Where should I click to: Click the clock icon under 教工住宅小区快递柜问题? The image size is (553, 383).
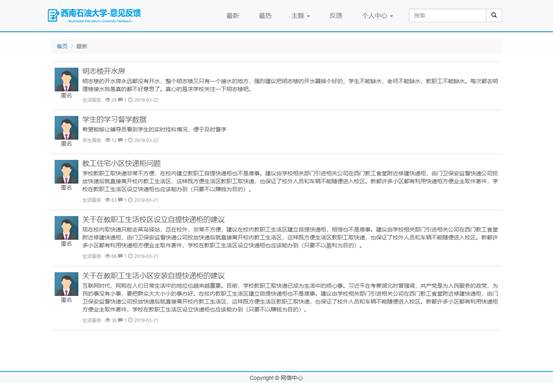pos(130,200)
